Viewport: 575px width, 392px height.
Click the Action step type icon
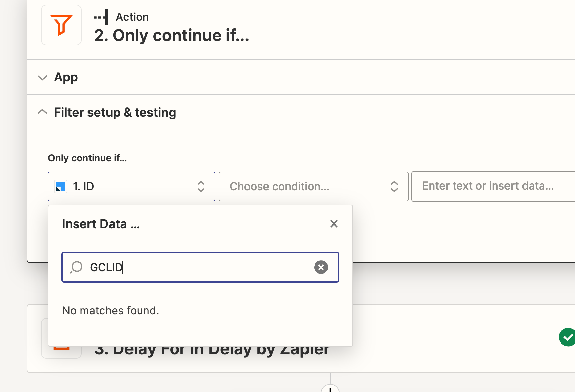click(101, 17)
